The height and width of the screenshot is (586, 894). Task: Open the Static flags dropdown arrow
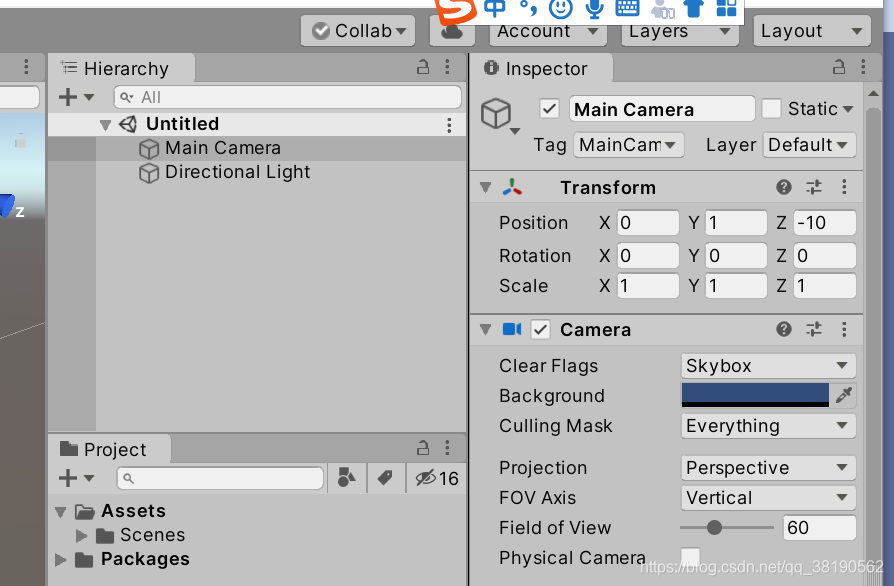point(848,109)
